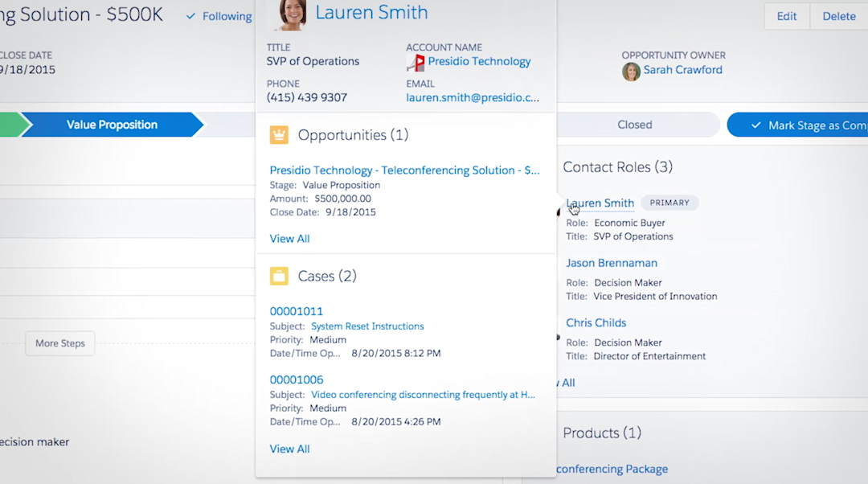
Task: Open Jason Brennaman contact link
Action: [x=611, y=263]
